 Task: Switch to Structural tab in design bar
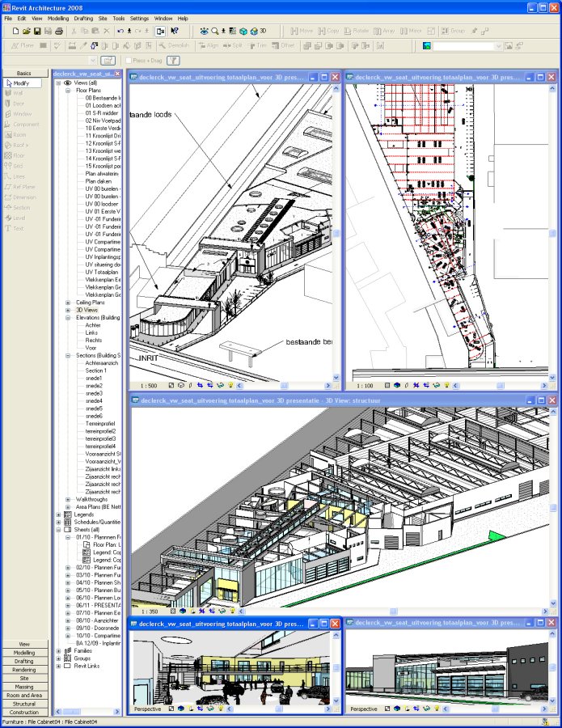(x=24, y=704)
